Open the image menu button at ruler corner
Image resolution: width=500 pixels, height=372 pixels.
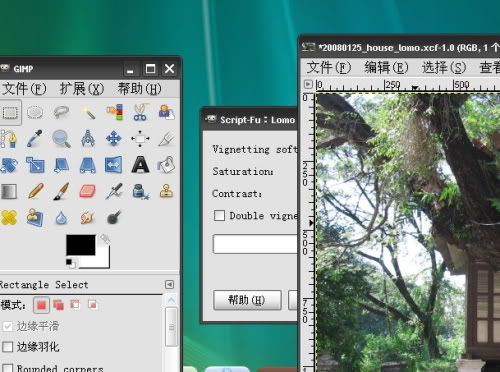point(308,84)
